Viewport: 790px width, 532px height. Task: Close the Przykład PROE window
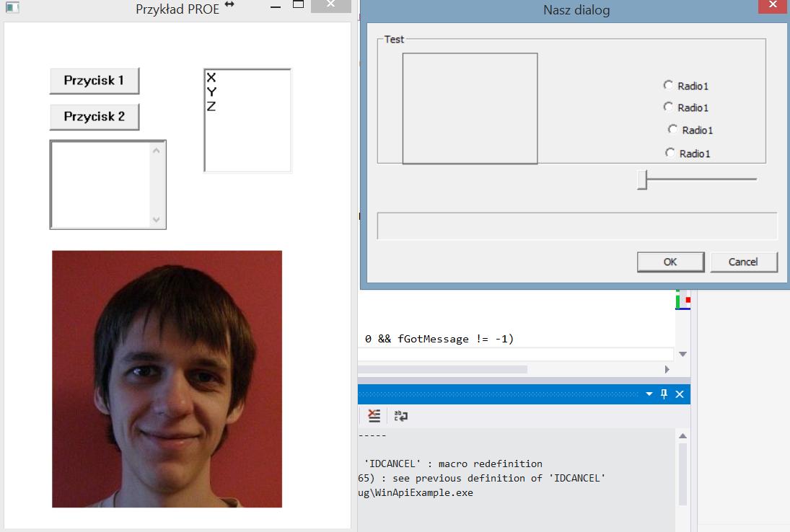[330, 5]
